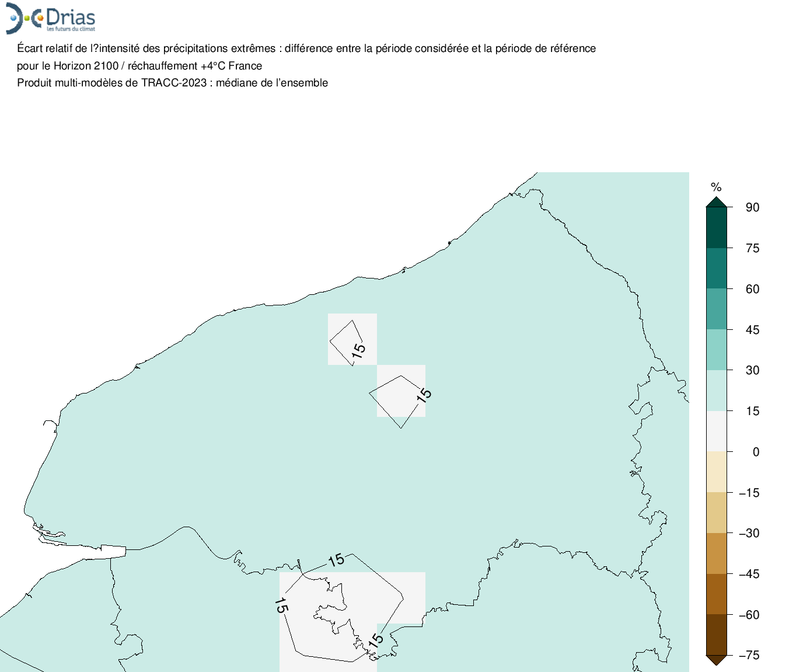Pick the −15–0 cream legend swatch
Screen dimensions: 810x672
[716, 472]
